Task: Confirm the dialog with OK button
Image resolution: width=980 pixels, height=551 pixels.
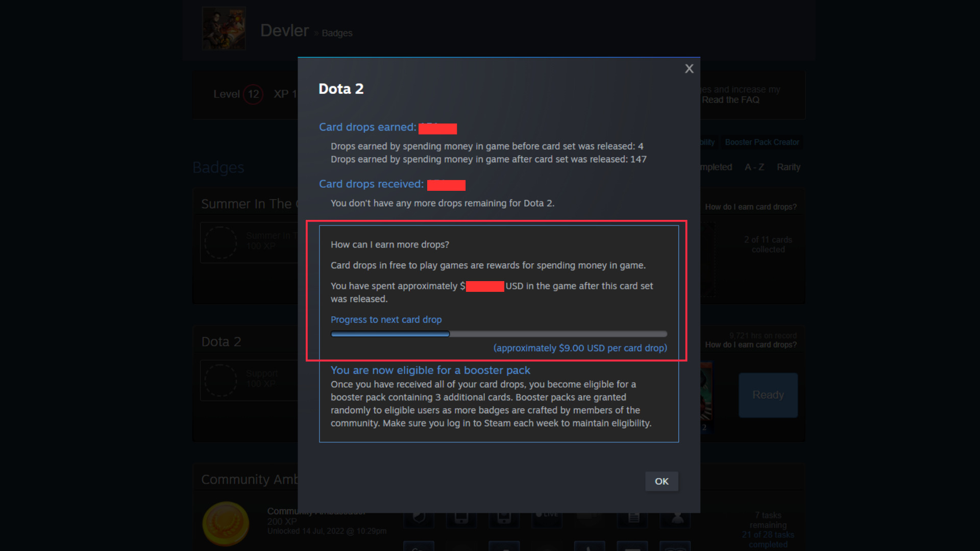Action: tap(661, 481)
